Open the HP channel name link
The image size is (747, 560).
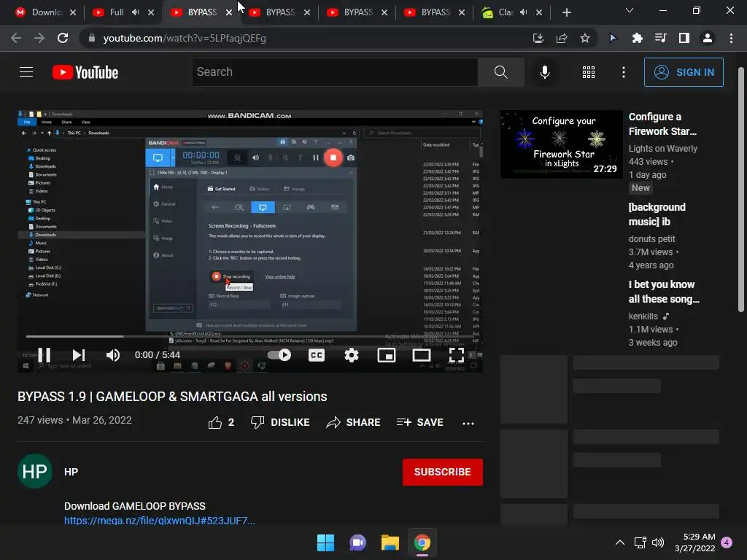pos(71,472)
